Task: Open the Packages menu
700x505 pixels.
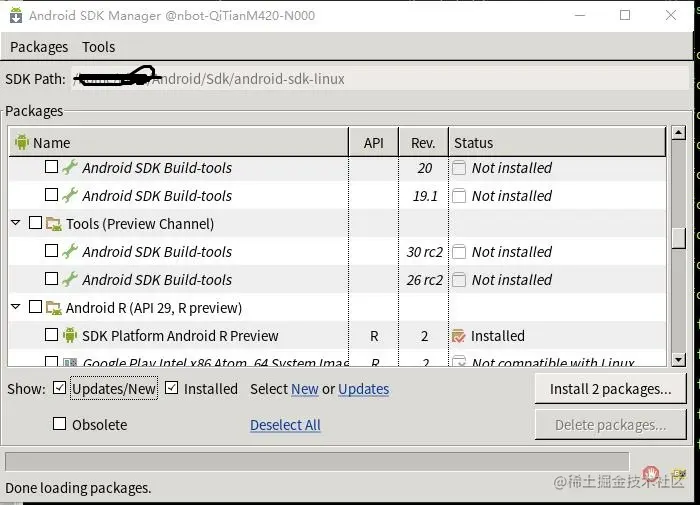Action: pyautogui.click(x=39, y=47)
